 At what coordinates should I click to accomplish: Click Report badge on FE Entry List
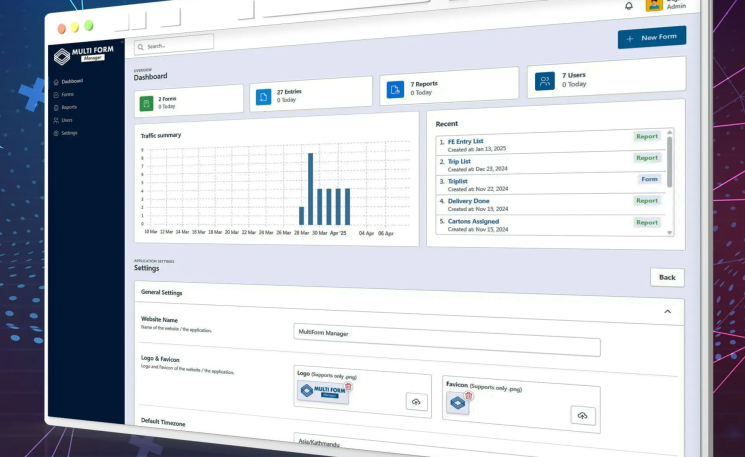[647, 136]
